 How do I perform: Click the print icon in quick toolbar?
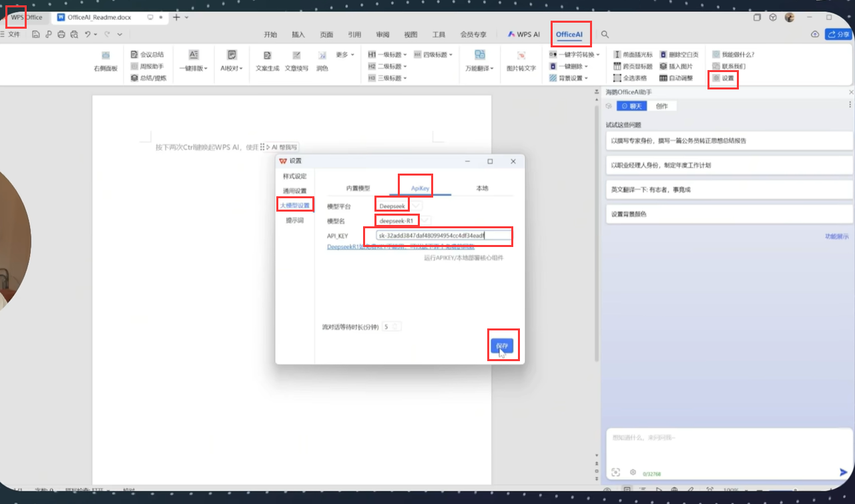tap(61, 34)
